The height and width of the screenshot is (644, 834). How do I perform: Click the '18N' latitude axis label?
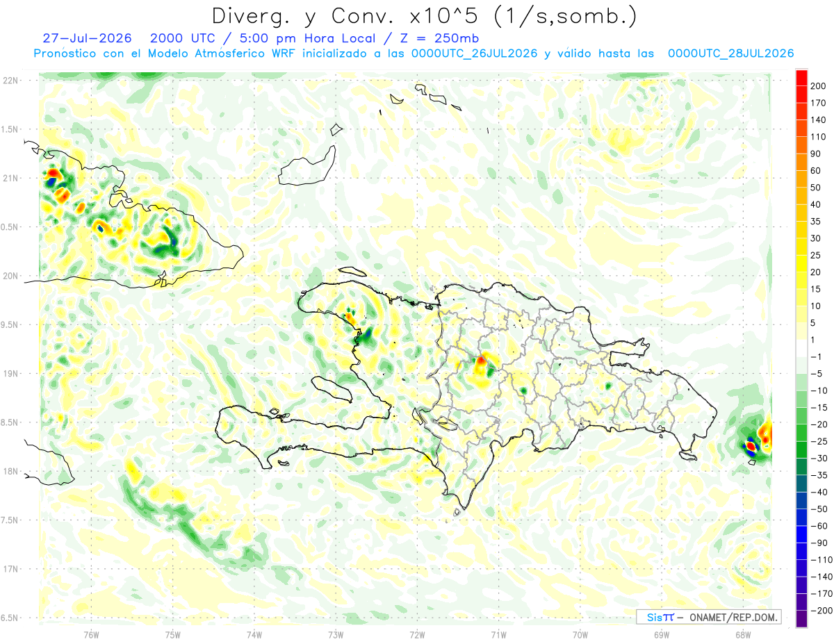(10, 472)
